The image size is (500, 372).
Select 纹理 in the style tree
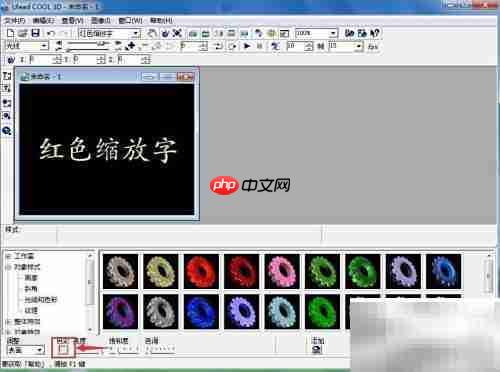point(31,311)
